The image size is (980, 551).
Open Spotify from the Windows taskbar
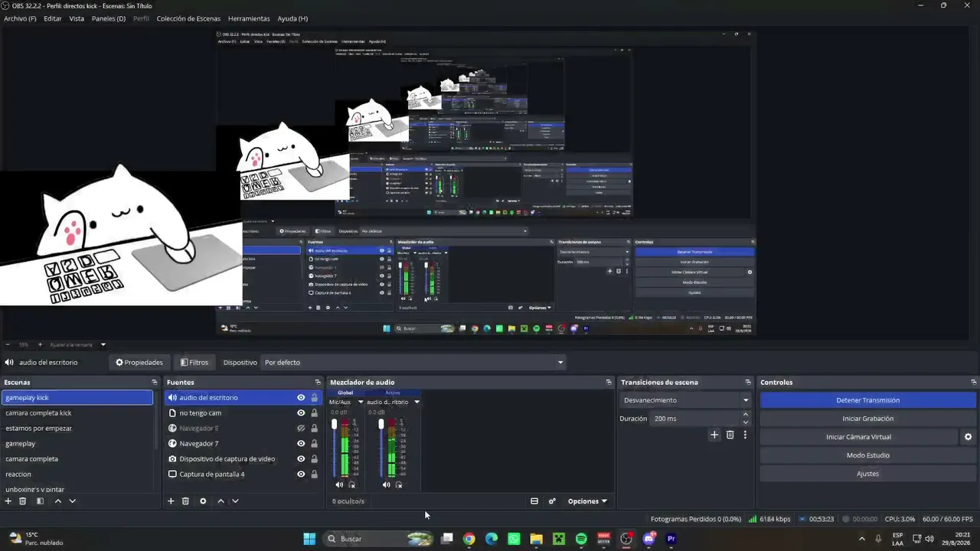581,539
